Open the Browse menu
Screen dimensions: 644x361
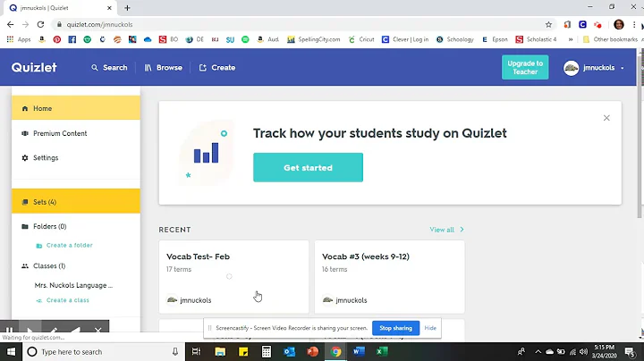tap(164, 68)
